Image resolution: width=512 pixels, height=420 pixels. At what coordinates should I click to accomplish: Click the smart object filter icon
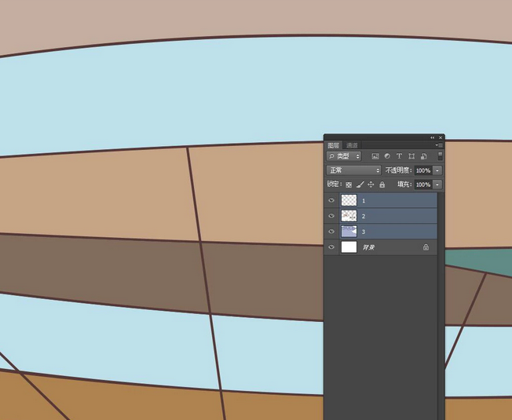[422, 156]
